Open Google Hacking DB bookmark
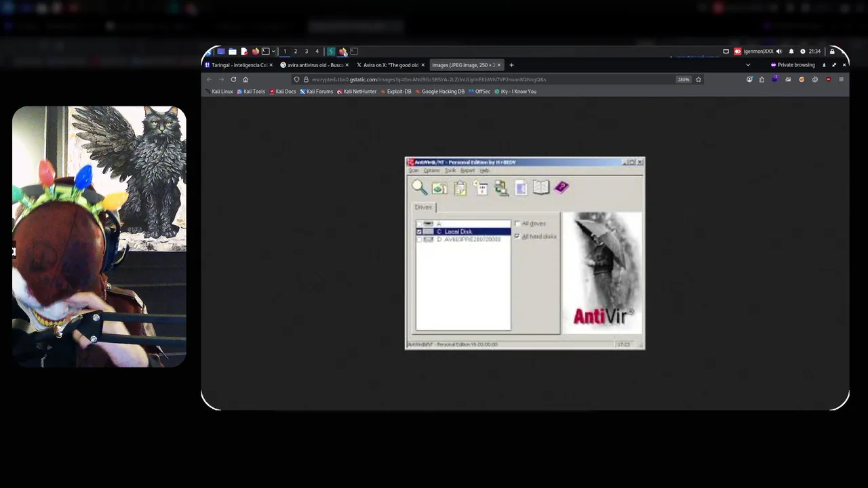Viewport: 868px width, 488px height. 440,91
